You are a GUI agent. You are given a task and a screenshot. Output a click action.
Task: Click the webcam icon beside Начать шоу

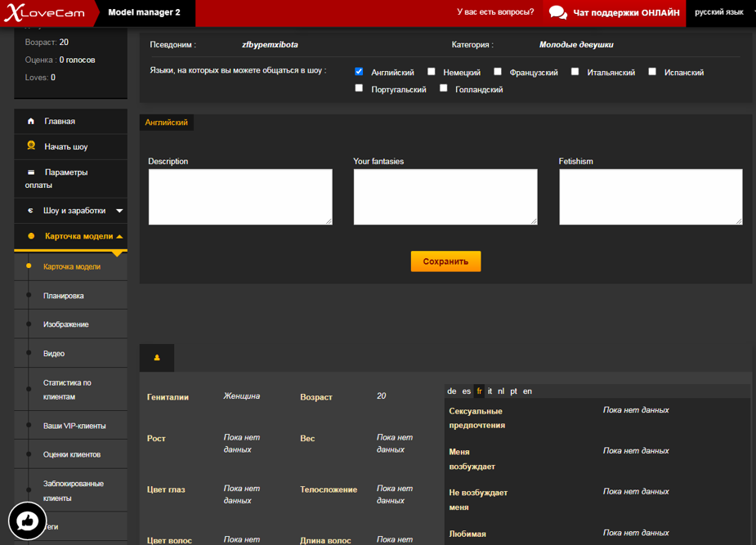[31, 145]
